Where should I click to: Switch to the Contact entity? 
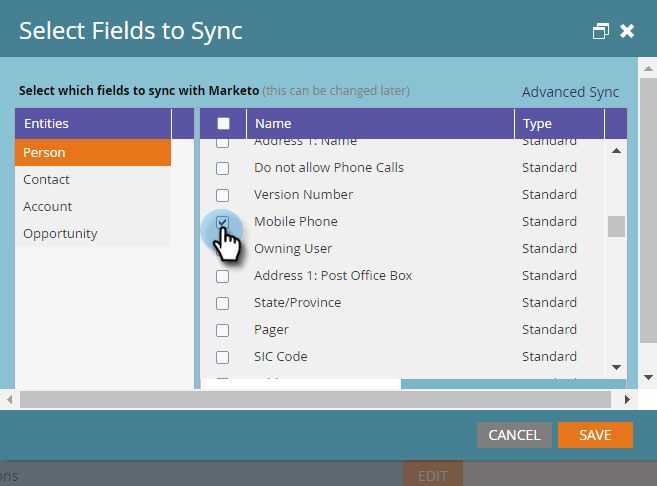click(x=47, y=180)
